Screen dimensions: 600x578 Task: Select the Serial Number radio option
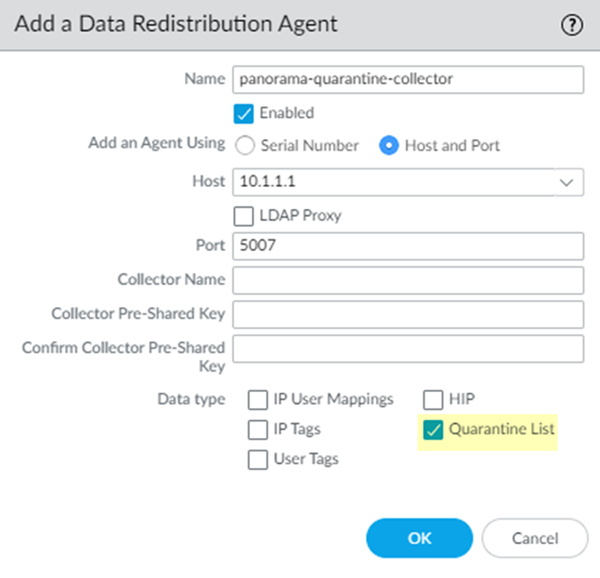(x=245, y=145)
